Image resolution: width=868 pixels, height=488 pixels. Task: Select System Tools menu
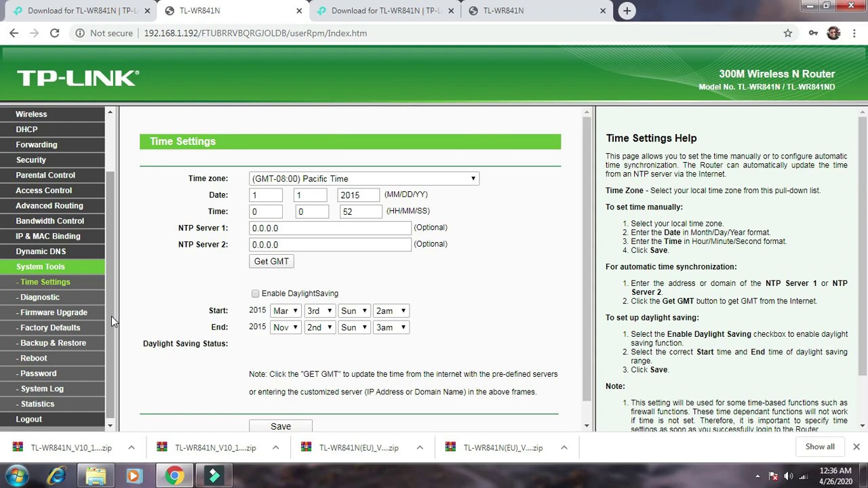(x=52, y=266)
